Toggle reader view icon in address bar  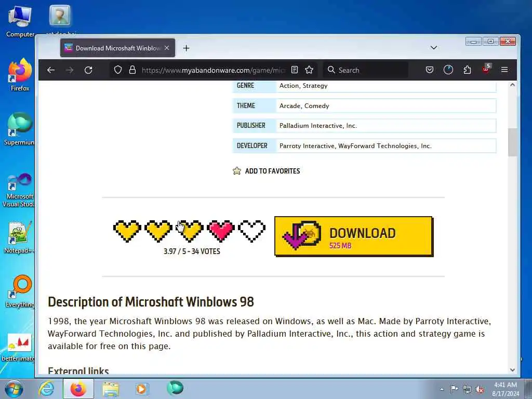pyautogui.click(x=295, y=70)
